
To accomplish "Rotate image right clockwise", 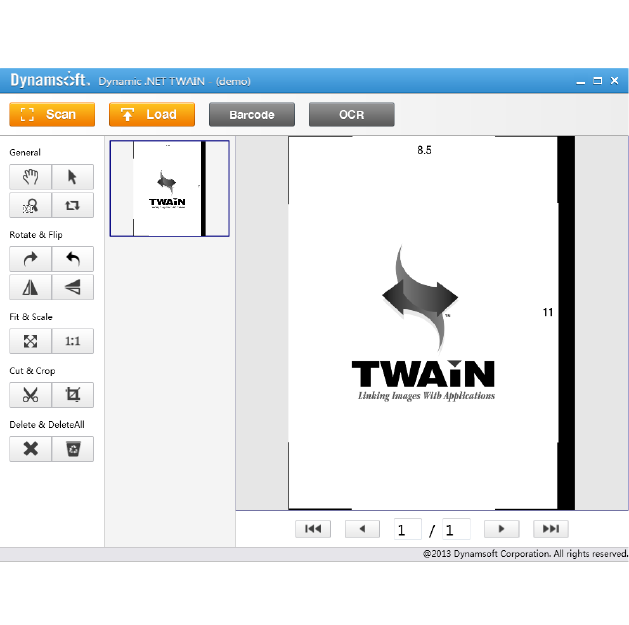I will point(30,259).
